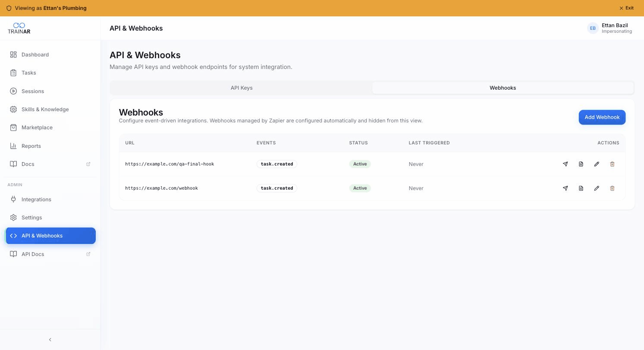Click the TrainAR logo

coord(19,28)
